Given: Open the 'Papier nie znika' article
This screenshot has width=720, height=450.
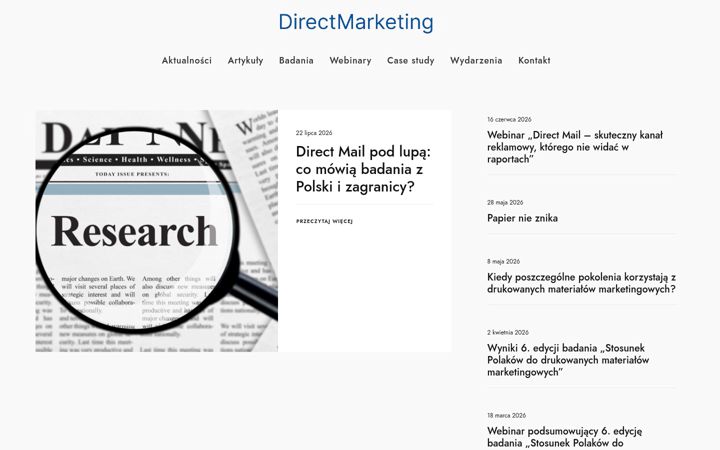Looking at the screenshot, I should pos(523,218).
